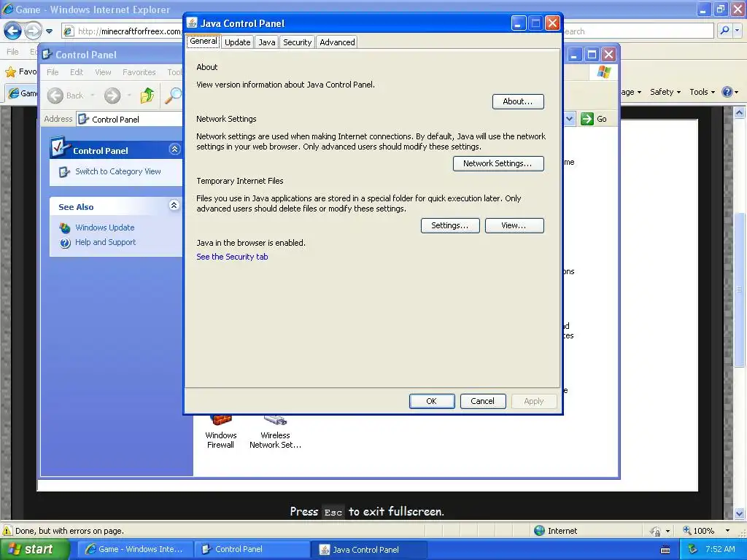Image resolution: width=747 pixels, height=560 pixels.
Task: Click IE scrollbar down arrow
Action: click(x=740, y=513)
